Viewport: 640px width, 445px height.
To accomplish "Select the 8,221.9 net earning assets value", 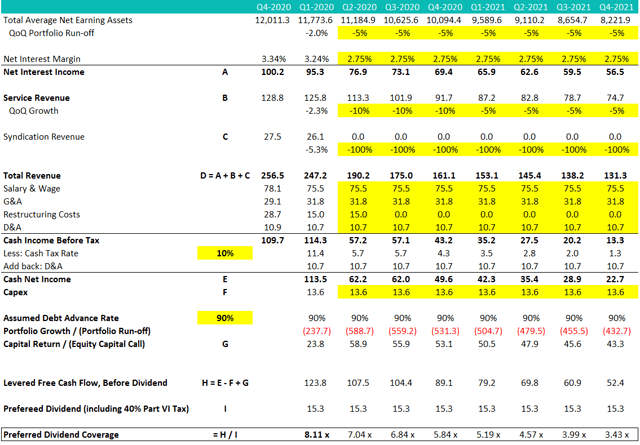I will click(x=615, y=20).
